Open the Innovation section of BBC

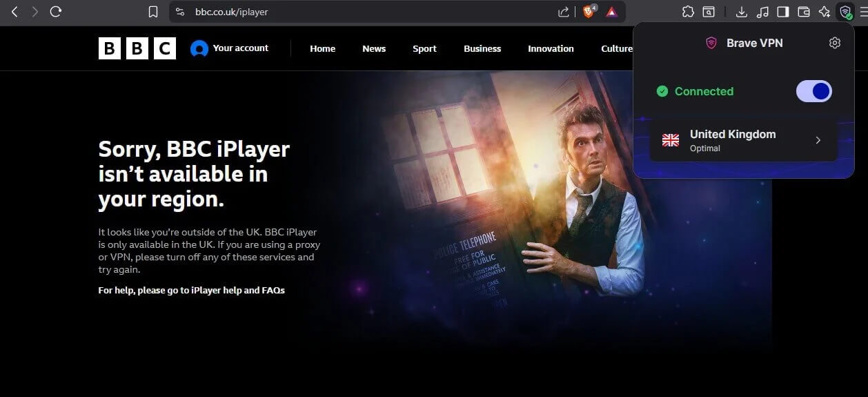point(551,48)
